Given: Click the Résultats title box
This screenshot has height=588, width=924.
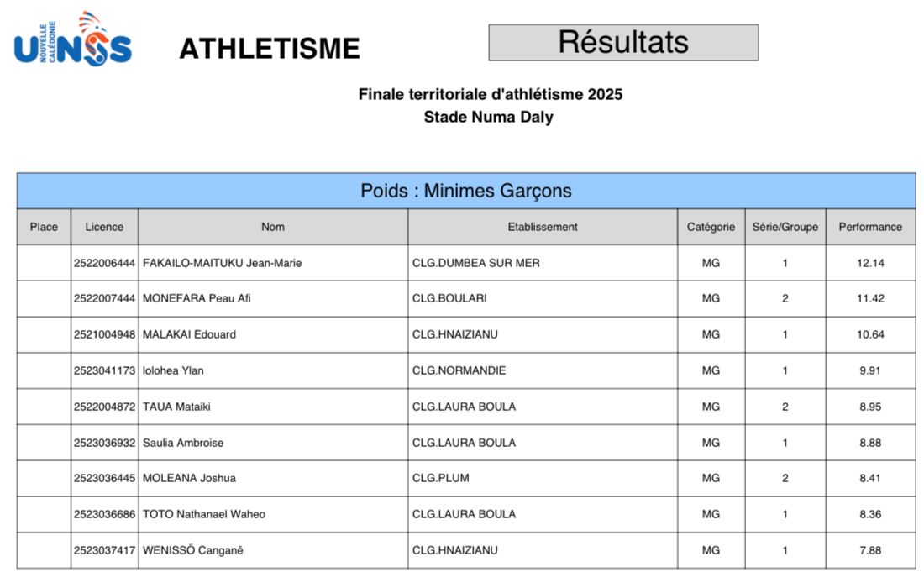Looking at the screenshot, I should point(623,42).
